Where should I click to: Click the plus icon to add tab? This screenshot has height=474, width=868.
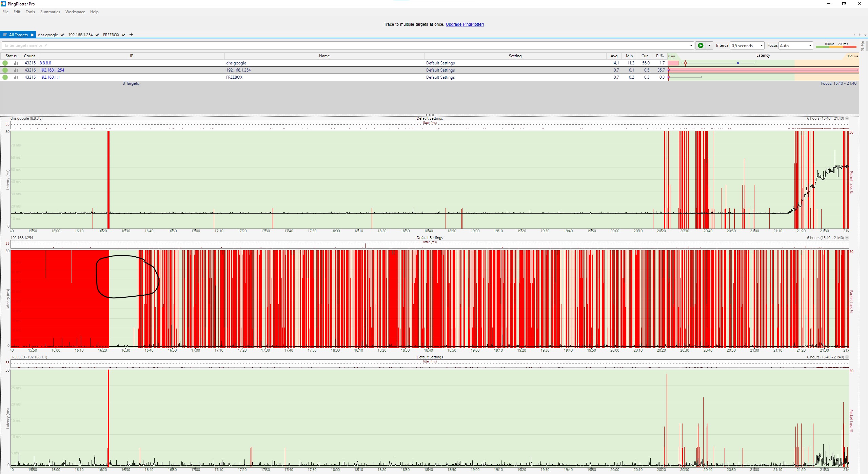131,35
